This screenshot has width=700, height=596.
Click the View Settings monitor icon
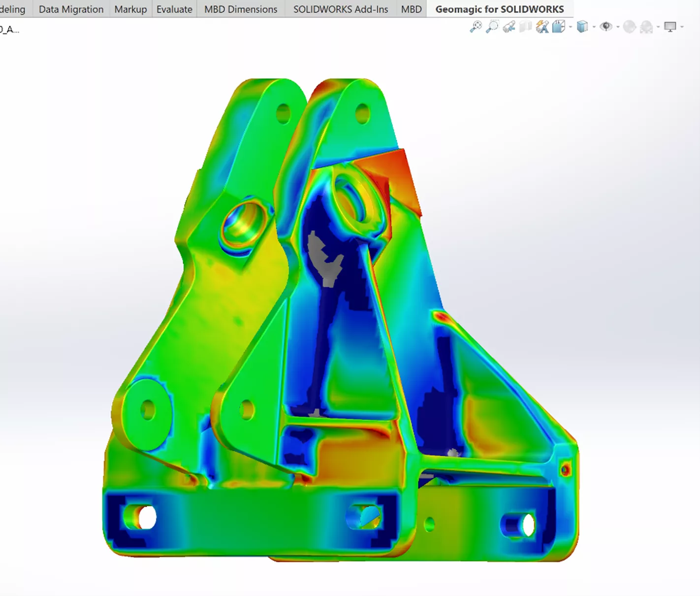[x=670, y=27]
